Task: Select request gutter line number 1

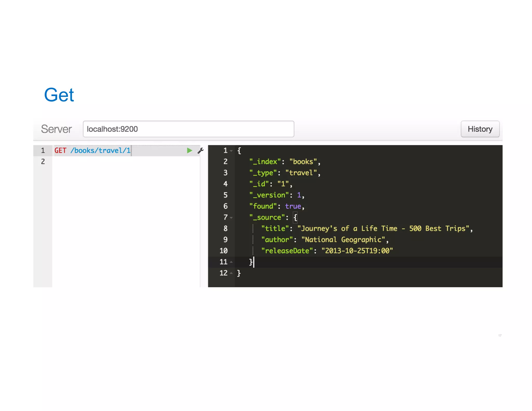Action: pyautogui.click(x=43, y=150)
